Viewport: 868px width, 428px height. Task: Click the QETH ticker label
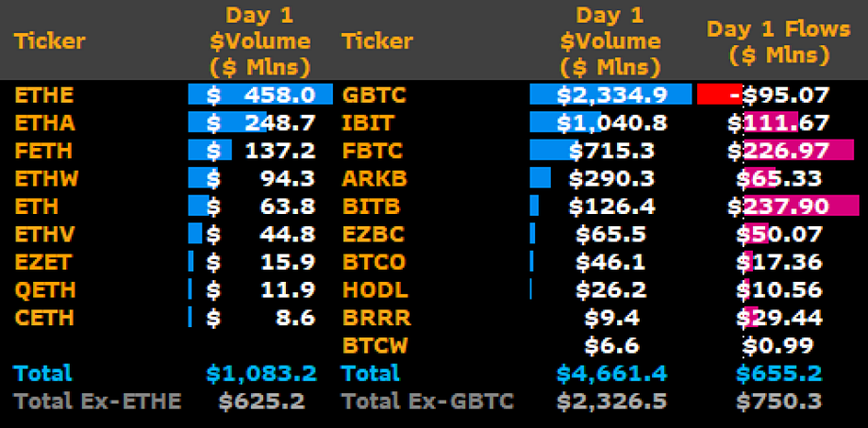(45, 289)
